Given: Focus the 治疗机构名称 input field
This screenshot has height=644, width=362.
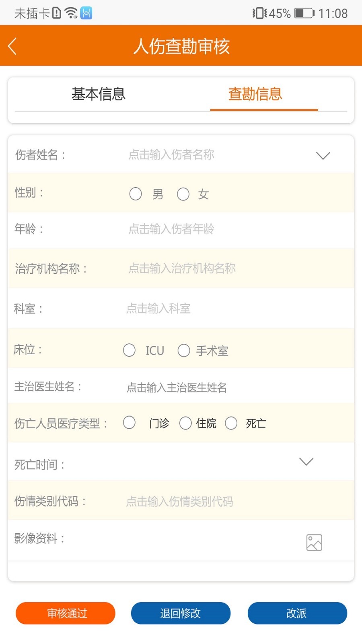Looking at the screenshot, I should coord(237,268).
